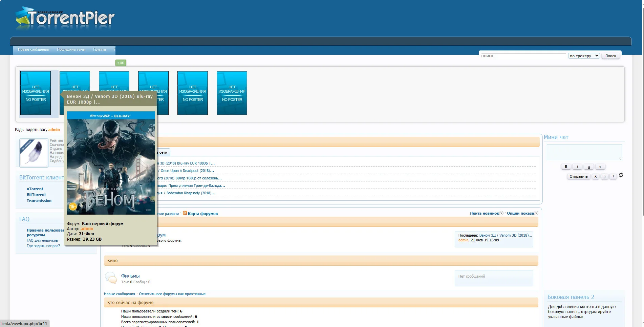Apply bold with the B chat button
Screen dimensions: 644x327
(x=566, y=167)
